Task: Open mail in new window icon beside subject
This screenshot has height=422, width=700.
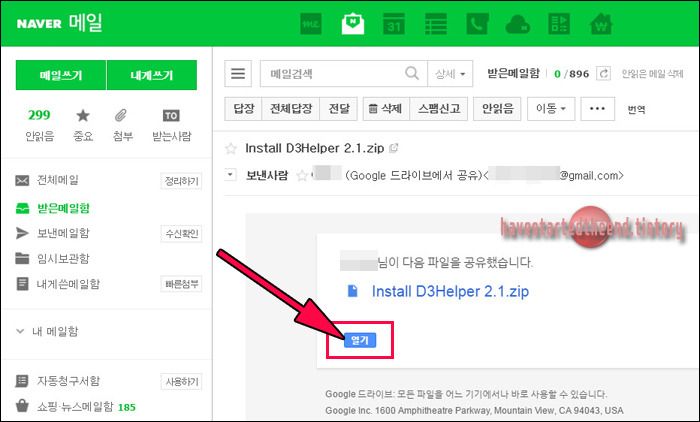Action: (x=393, y=148)
